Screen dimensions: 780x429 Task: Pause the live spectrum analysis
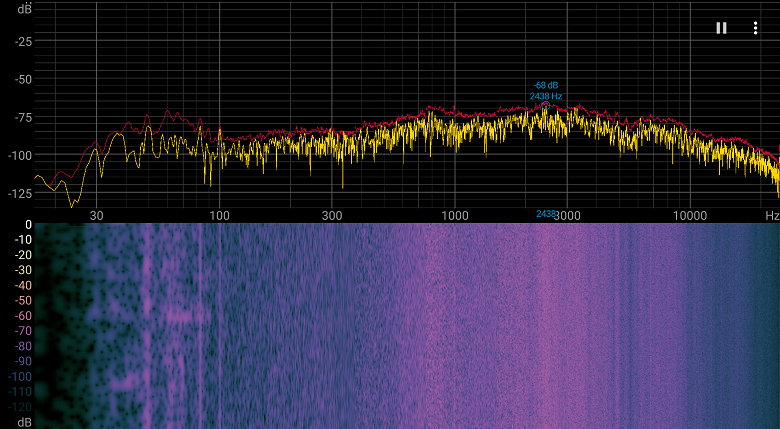[x=721, y=28]
